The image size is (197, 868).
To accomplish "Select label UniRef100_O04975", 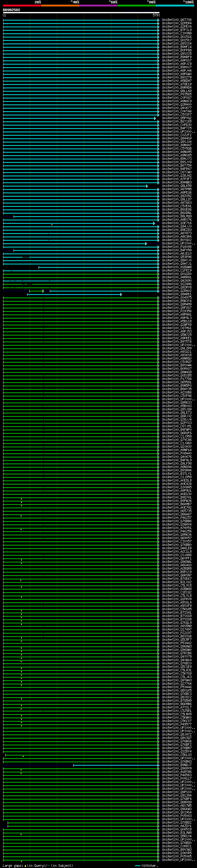I will (177, 298).
